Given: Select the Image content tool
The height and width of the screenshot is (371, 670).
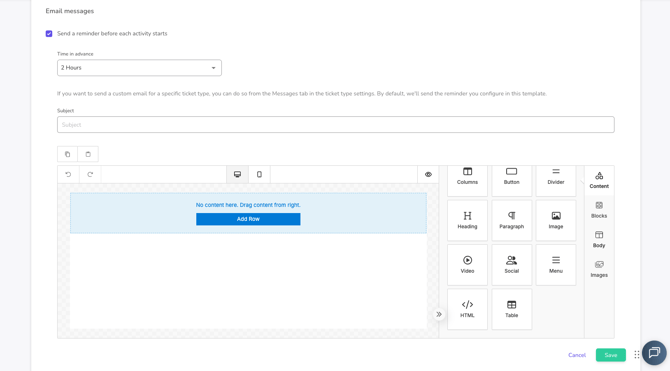Looking at the screenshot, I should pyautogui.click(x=556, y=221).
